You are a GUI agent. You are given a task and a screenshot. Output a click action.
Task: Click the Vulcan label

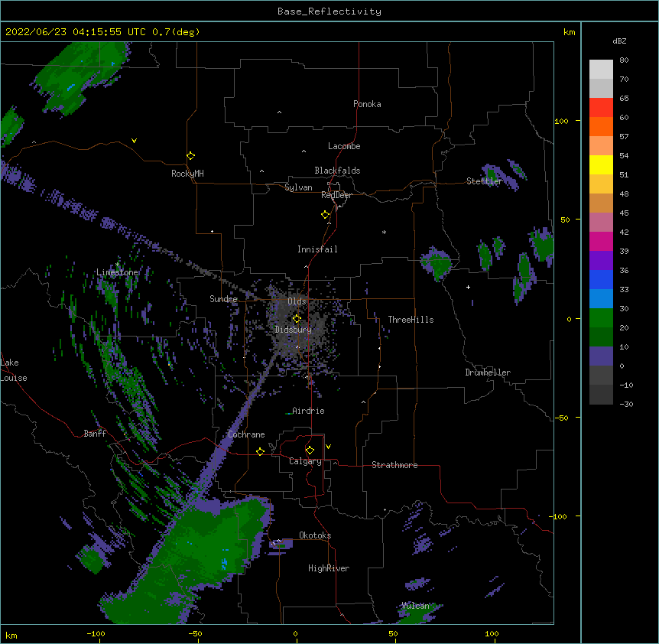point(415,606)
